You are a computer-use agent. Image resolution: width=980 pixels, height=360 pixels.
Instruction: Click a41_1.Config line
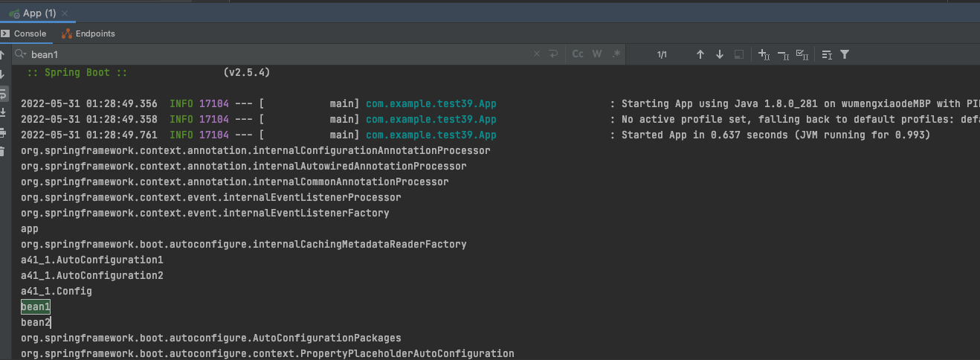click(x=57, y=292)
